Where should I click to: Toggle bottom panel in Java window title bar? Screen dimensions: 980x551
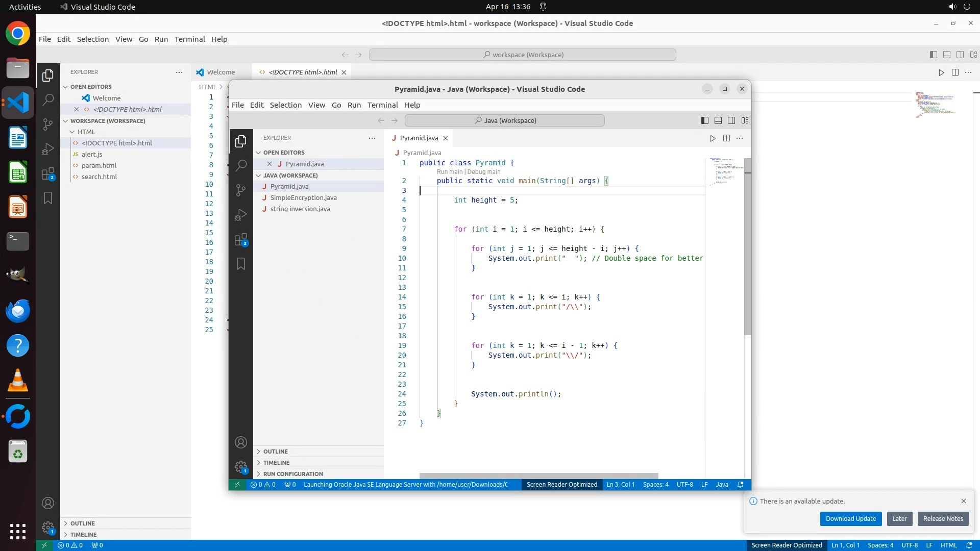(x=718, y=120)
